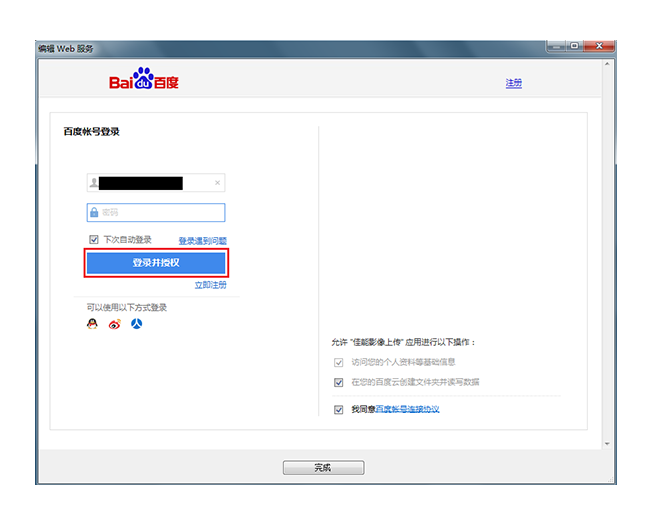The width and height of the screenshot is (652, 525).
Task: Toggle the 访问您的个人资料等基础信息 checkbox
Action: pos(338,362)
